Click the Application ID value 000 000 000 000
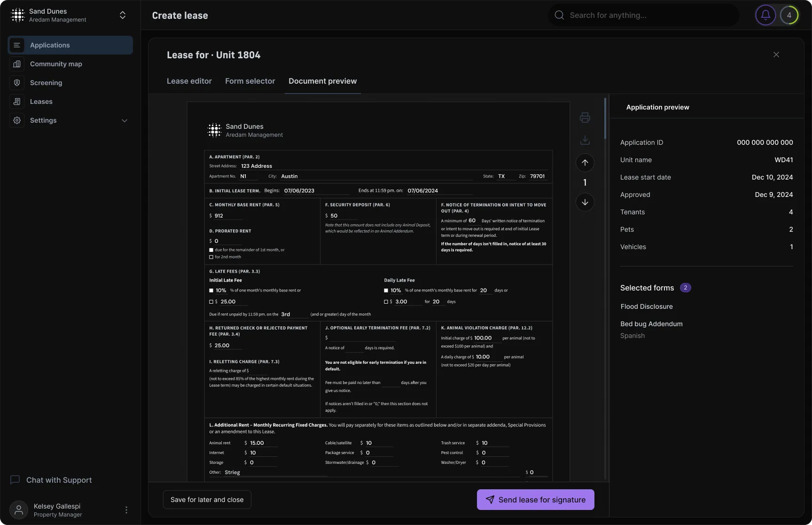This screenshot has width=812, height=525. pyautogui.click(x=765, y=142)
